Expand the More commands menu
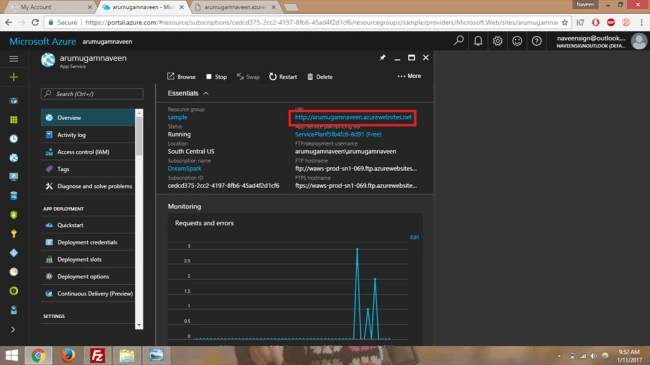This screenshot has height=365, width=650. [x=409, y=76]
